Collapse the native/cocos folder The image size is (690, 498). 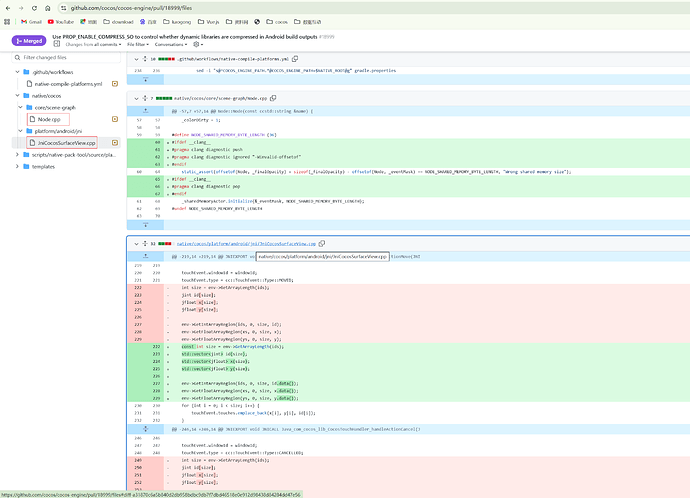17,95
